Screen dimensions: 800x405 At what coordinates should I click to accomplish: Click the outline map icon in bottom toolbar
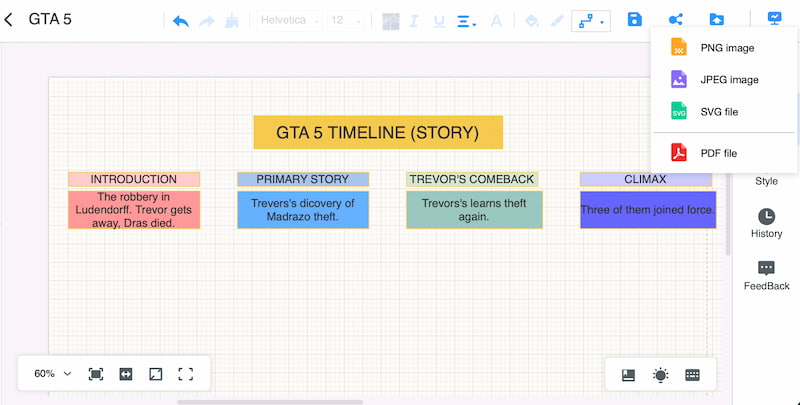[x=629, y=375]
